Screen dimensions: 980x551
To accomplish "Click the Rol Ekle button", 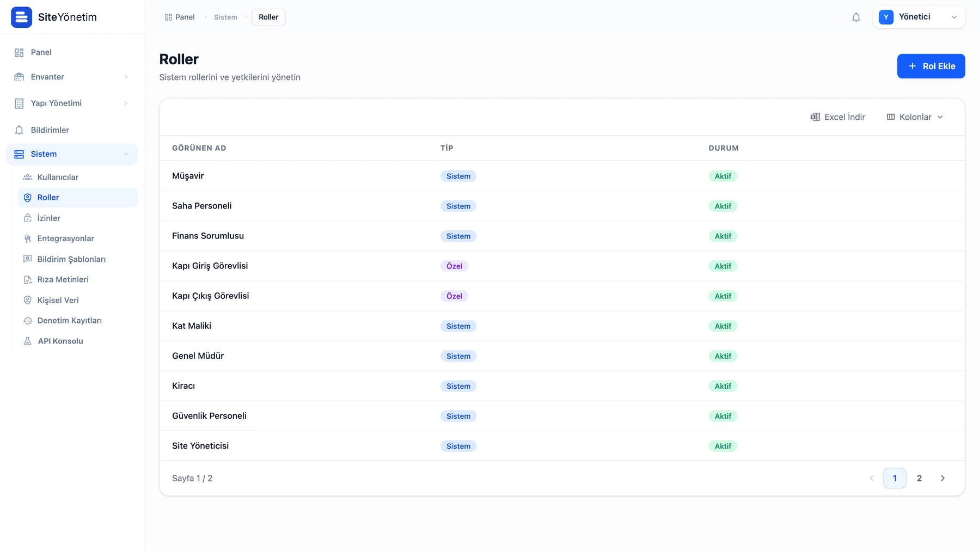I will (x=931, y=66).
